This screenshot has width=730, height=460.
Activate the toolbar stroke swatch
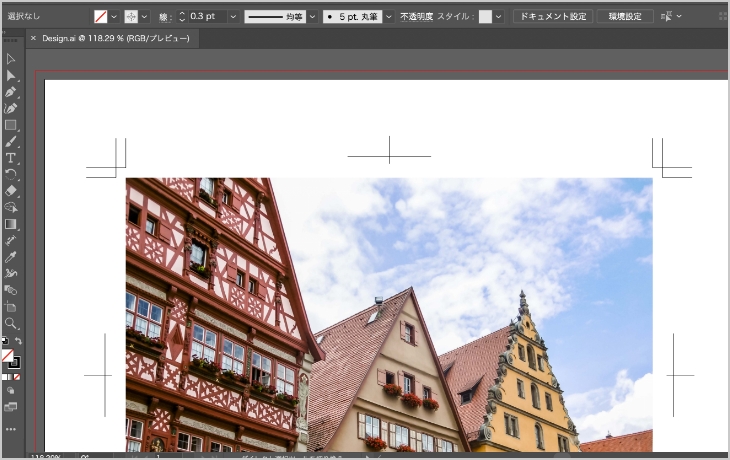(x=15, y=362)
